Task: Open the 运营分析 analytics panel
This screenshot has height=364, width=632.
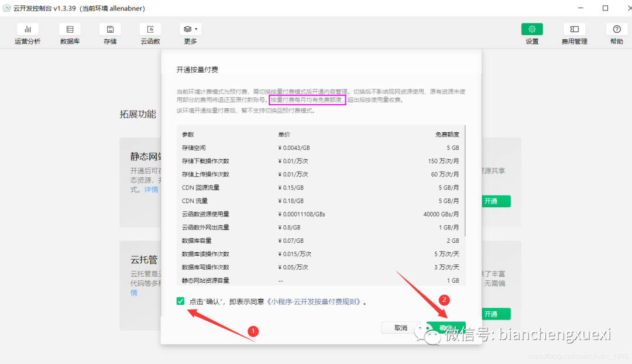Action: (x=28, y=34)
